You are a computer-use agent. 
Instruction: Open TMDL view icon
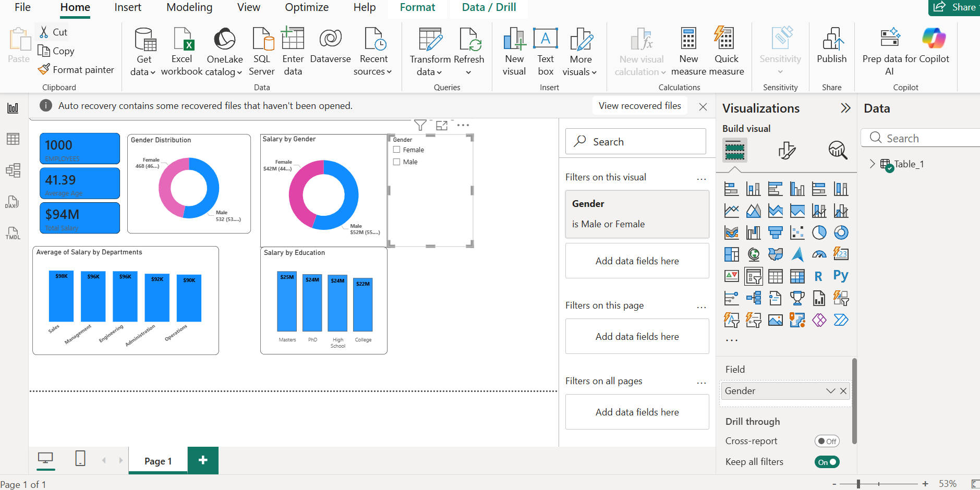pyautogui.click(x=13, y=233)
